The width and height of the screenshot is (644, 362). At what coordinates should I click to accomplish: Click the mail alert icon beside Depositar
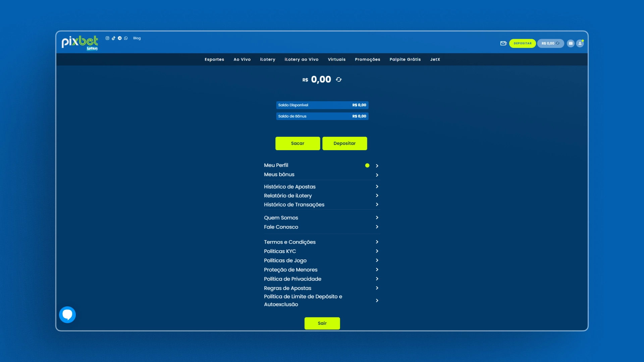coord(503,43)
